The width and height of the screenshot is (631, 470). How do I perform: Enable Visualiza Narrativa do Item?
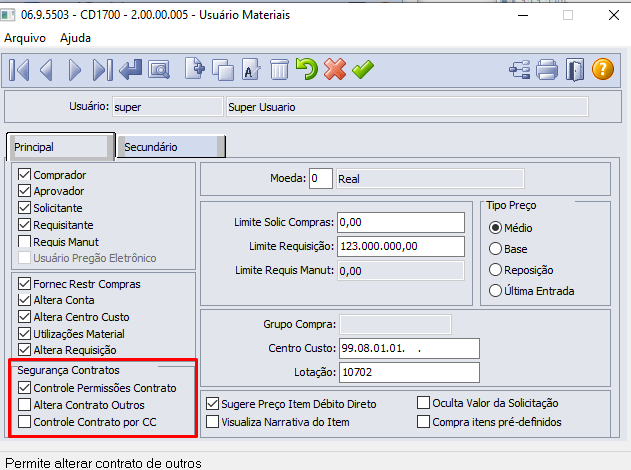click(x=212, y=422)
